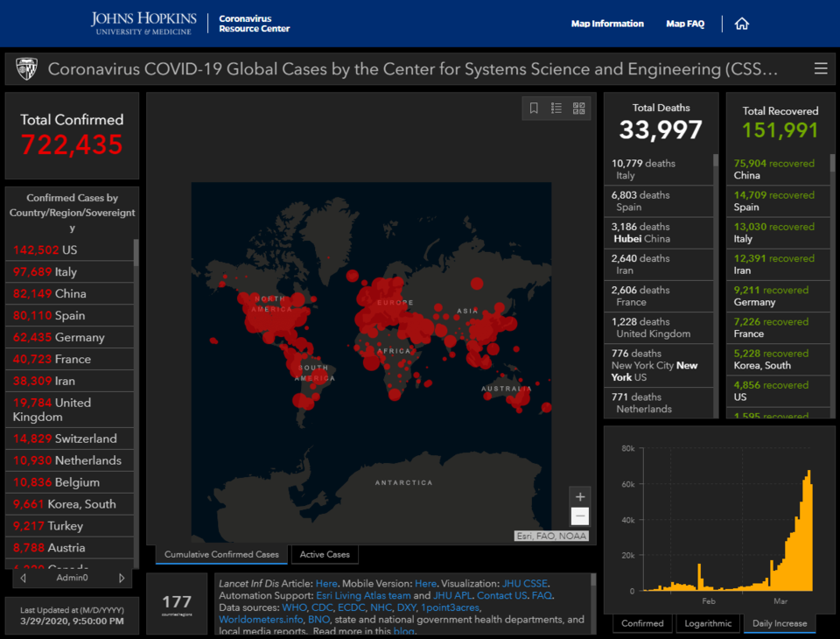The height and width of the screenshot is (639, 840).
Task: Select Iran with 38,309 confirmed cases
Action: coord(70,381)
